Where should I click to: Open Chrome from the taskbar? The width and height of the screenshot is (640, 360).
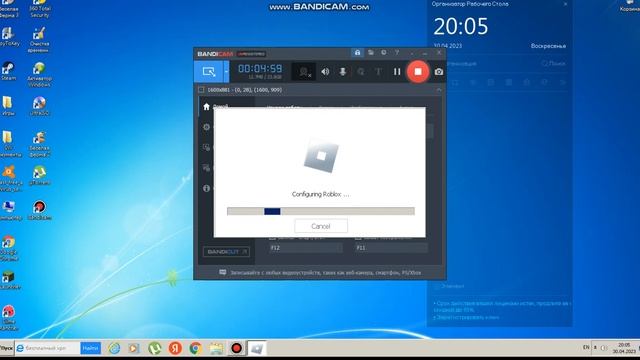pyautogui.click(x=196, y=348)
